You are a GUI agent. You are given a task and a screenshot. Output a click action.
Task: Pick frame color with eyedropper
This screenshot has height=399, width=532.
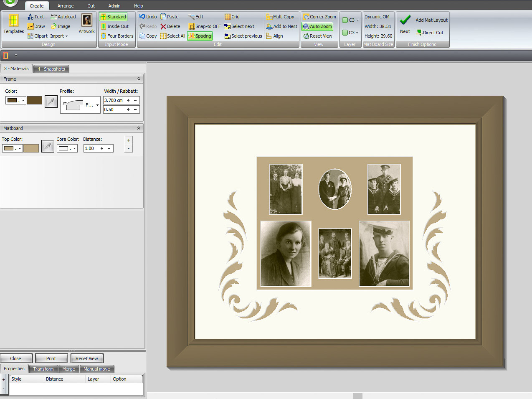(51, 101)
